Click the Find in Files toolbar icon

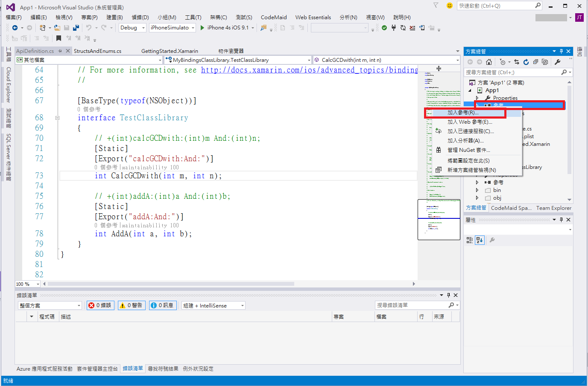(x=263, y=28)
